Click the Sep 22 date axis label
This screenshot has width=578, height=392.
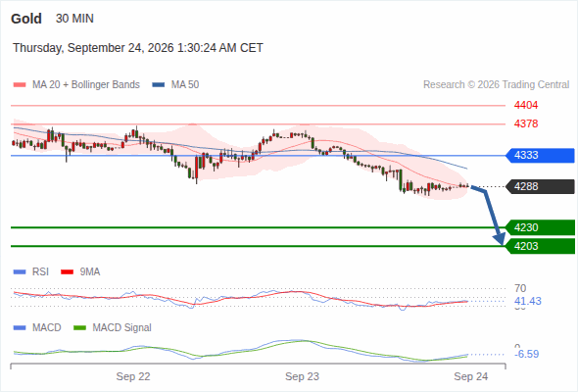[x=133, y=376]
